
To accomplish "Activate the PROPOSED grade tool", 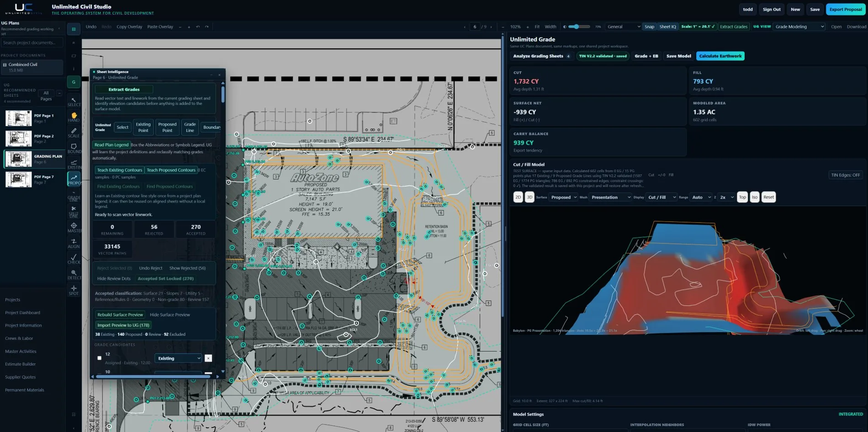I will (74, 179).
